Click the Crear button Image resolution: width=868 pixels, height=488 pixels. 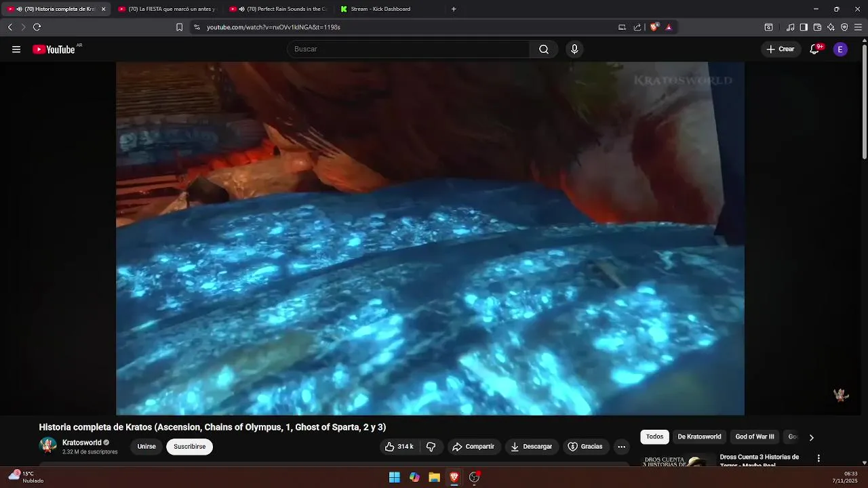(781, 49)
